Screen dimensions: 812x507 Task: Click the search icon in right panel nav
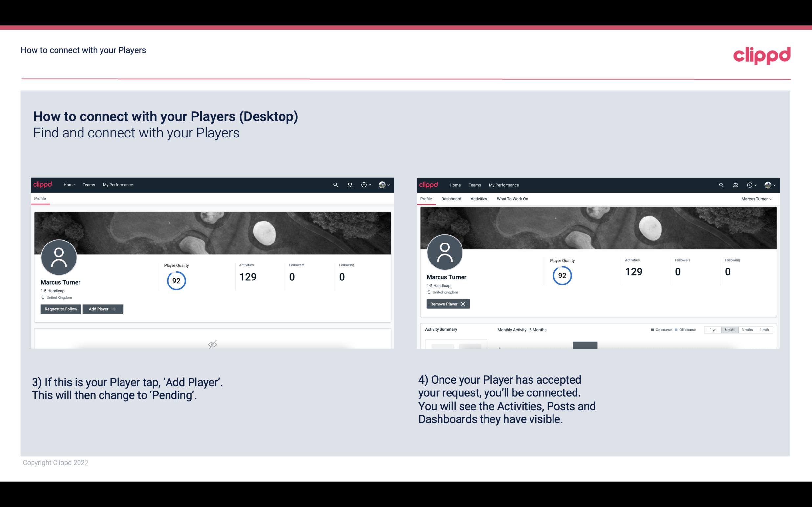pyautogui.click(x=721, y=185)
